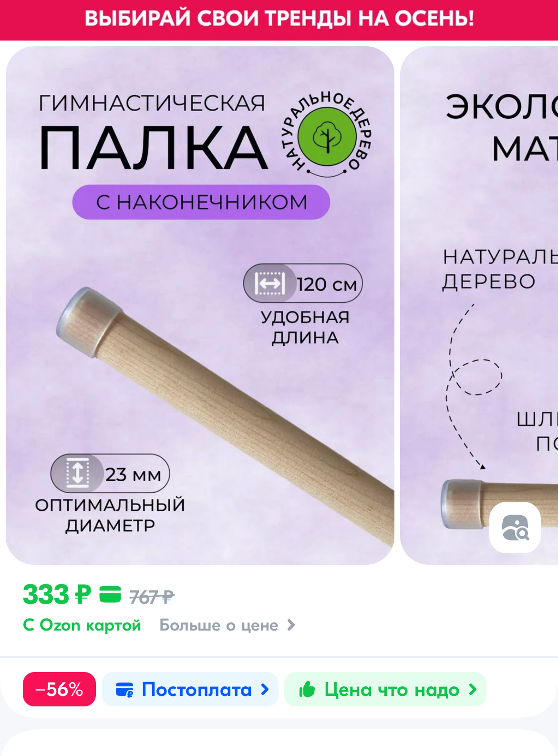
Task: Expand chevron next to 'Больше о цене'
Action: pyautogui.click(x=291, y=625)
